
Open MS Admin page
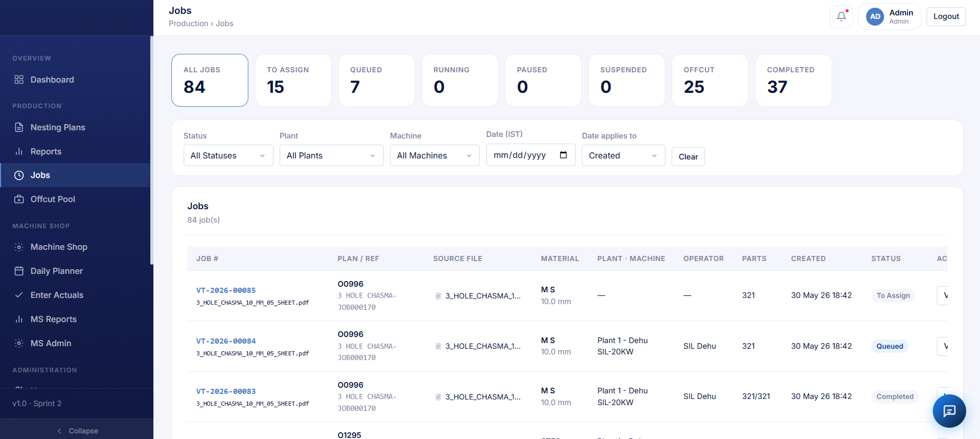(x=75, y=343)
